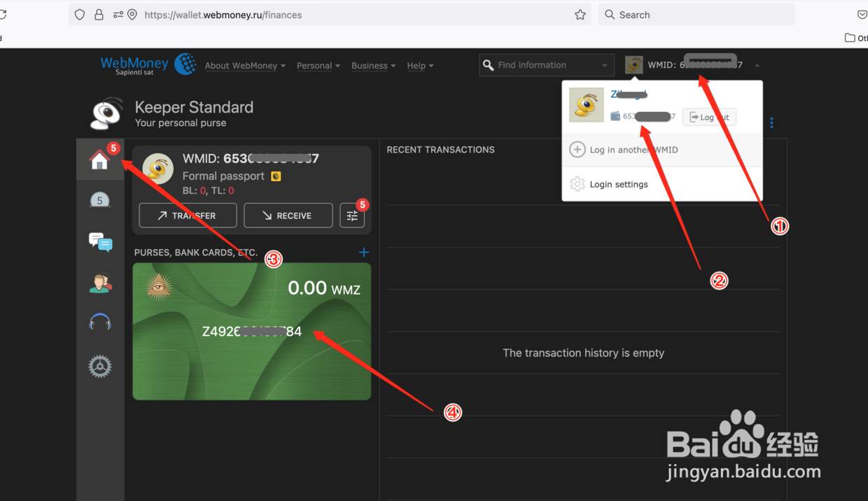Click the TRANSFER button
Image resolution: width=868 pixels, height=501 pixels.
tap(188, 216)
